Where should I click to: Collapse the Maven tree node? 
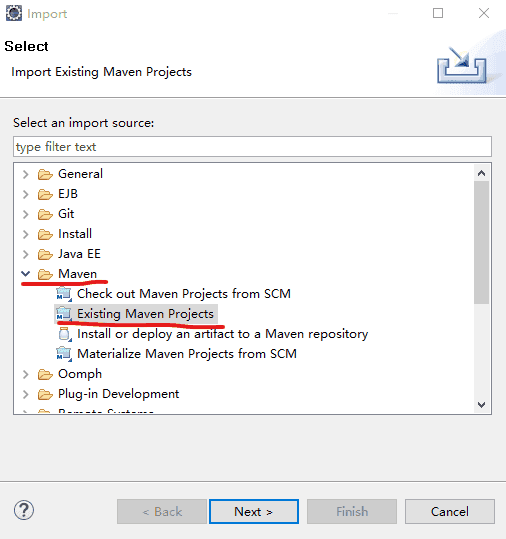pyautogui.click(x=26, y=274)
